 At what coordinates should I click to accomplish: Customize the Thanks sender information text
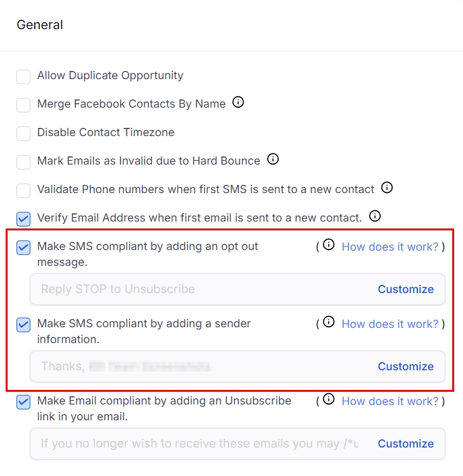coord(405,366)
